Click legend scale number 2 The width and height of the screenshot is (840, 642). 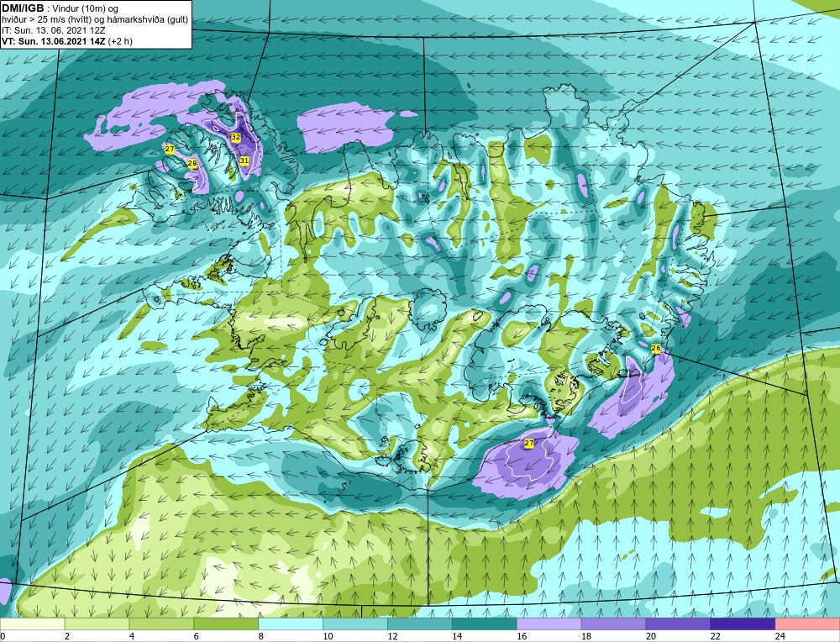point(67,637)
